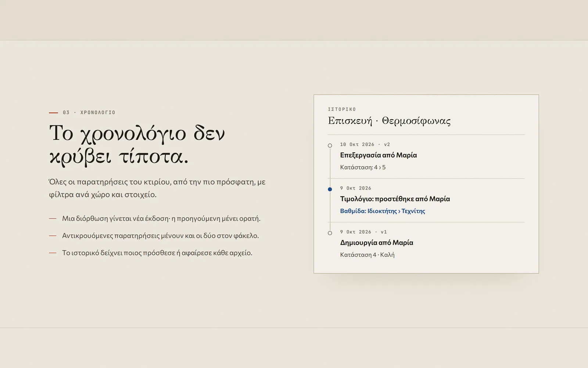Click the hollow dot beside v1 entry
Image resolution: width=588 pixels, height=368 pixels.
pos(330,233)
